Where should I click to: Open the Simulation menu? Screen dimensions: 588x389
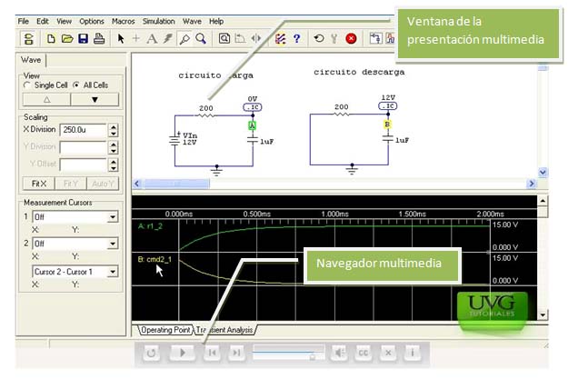159,20
